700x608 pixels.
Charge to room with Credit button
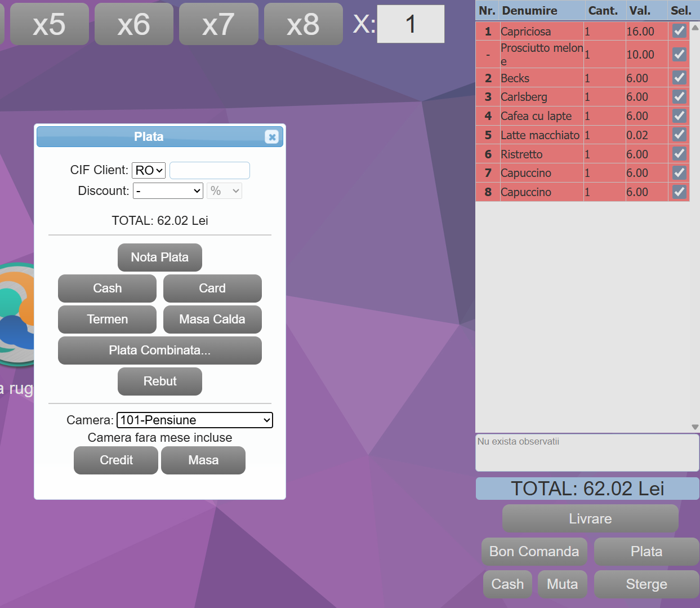tap(115, 460)
